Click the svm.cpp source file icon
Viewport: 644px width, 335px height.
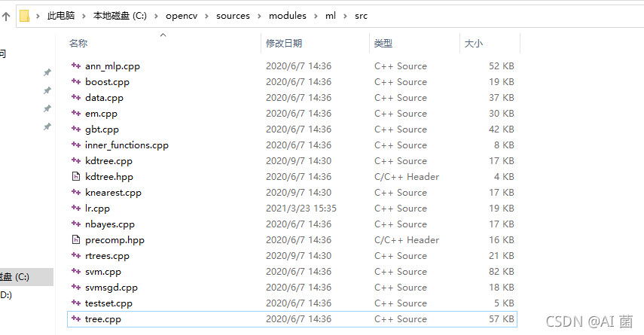(x=76, y=271)
